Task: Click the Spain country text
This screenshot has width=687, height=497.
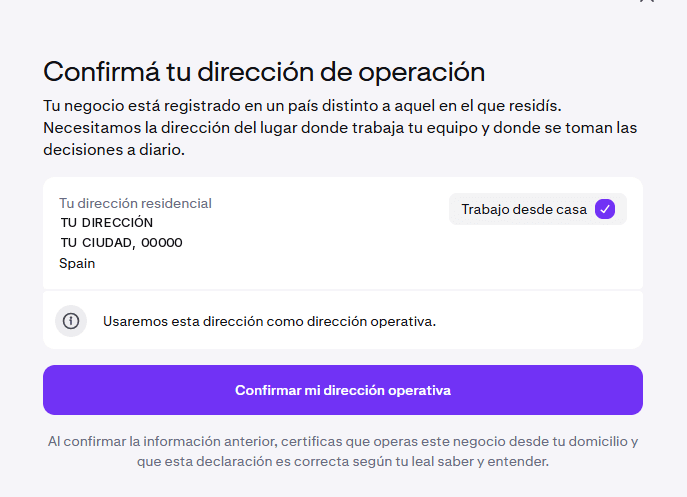Action: click(x=77, y=263)
